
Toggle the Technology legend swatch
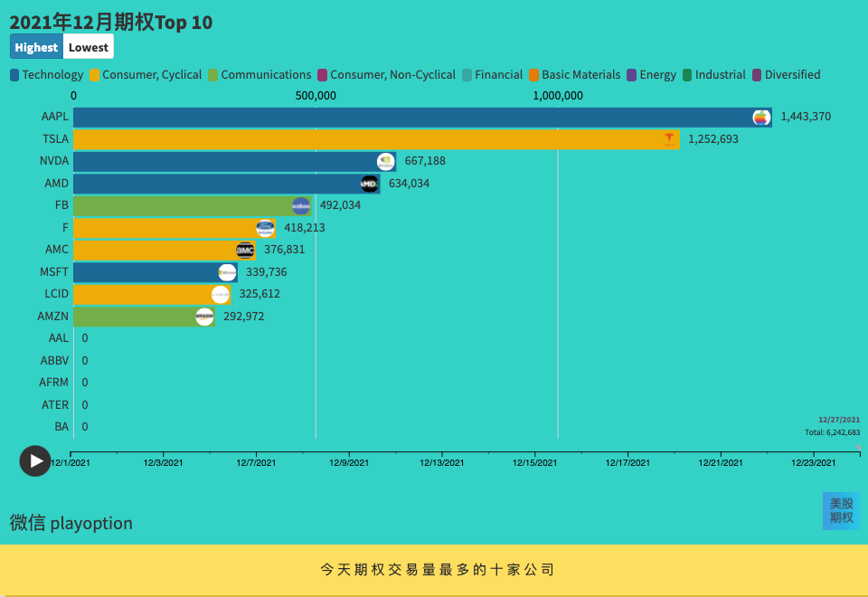coord(14,75)
